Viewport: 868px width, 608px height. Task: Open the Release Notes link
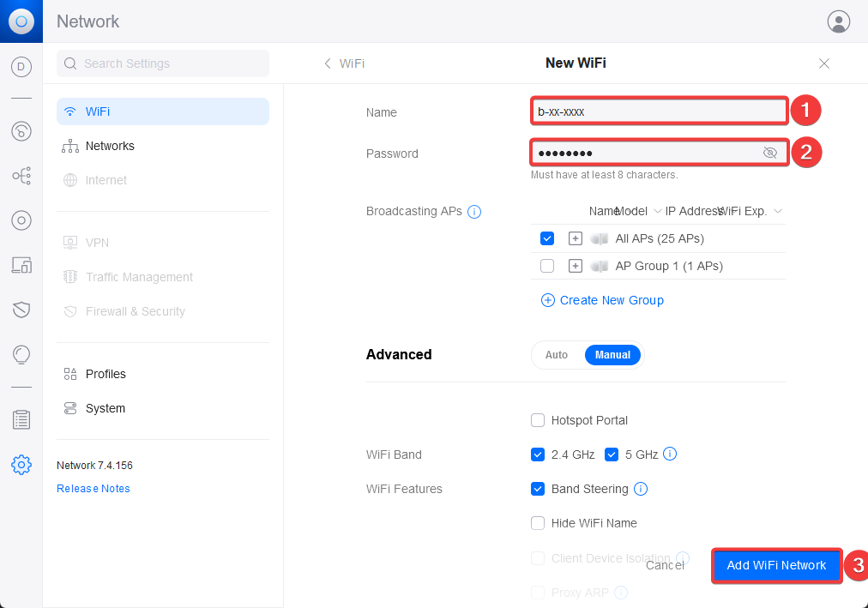[x=93, y=489]
